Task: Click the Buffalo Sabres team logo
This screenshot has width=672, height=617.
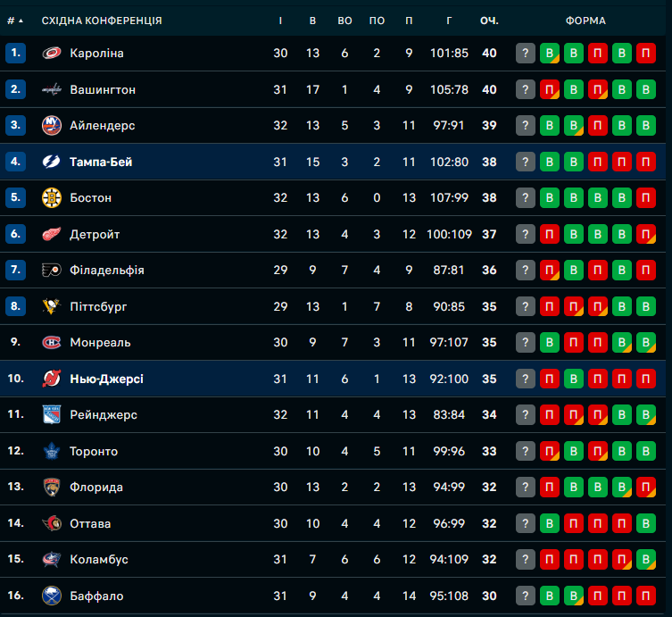Action: [52, 596]
